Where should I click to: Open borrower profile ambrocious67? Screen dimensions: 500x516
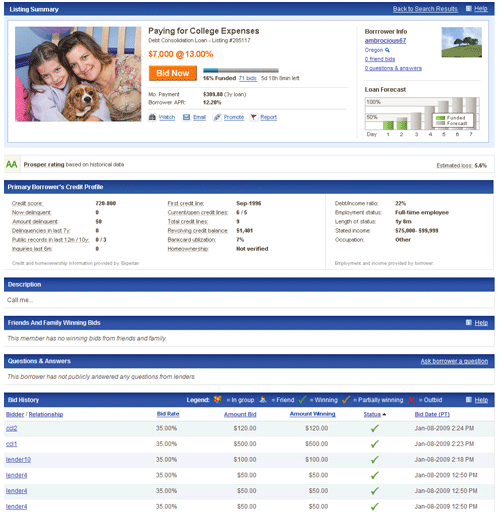385,41
